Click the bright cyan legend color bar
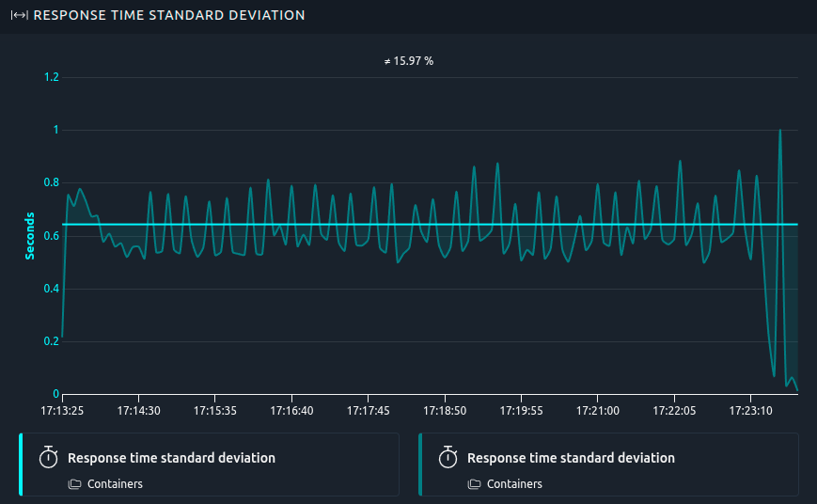The height and width of the screenshot is (504, 817). [21, 465]
